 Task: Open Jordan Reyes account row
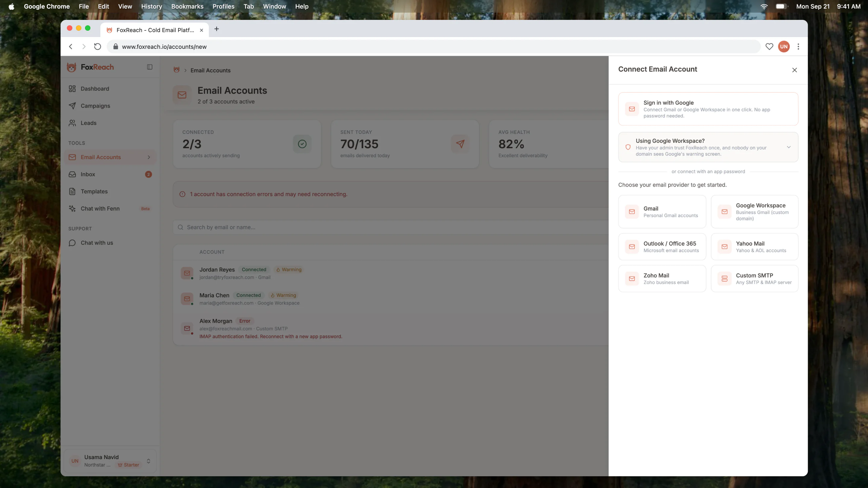point(390,273)
